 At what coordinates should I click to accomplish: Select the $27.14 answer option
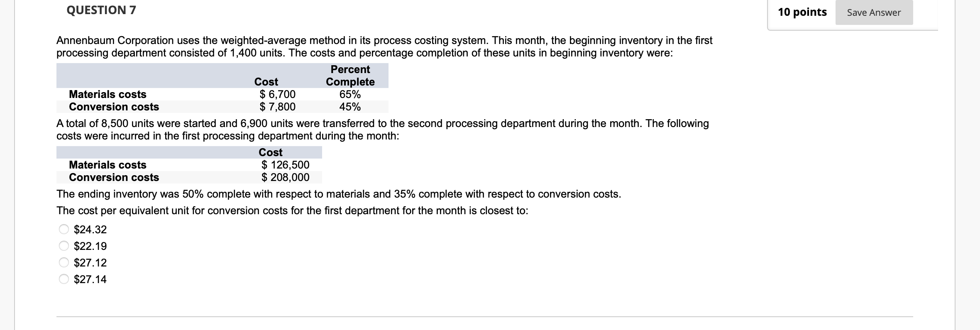click(63, 279)
